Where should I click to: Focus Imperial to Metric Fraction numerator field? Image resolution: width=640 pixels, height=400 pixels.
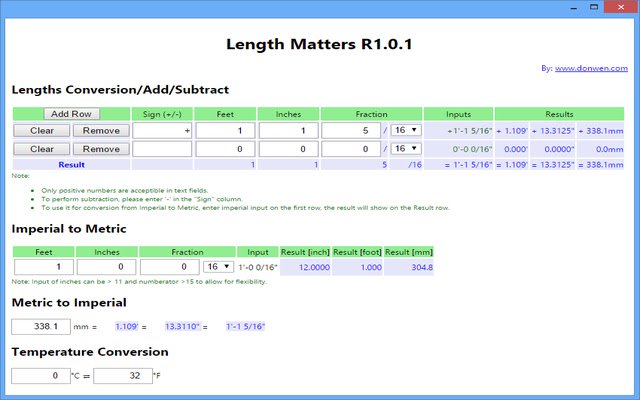(x=170, y=267)
